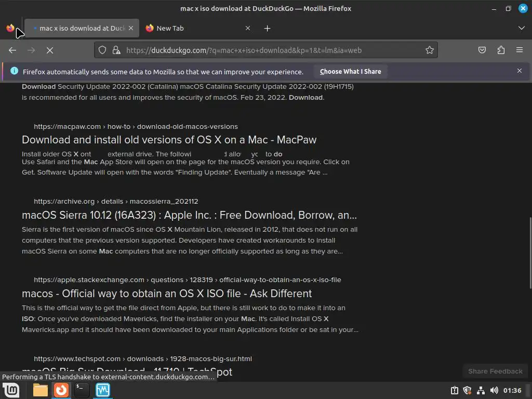532x399 pixels.
Task: Click macpaw.com result URL breadcrumb
Action: pos(136,127)
